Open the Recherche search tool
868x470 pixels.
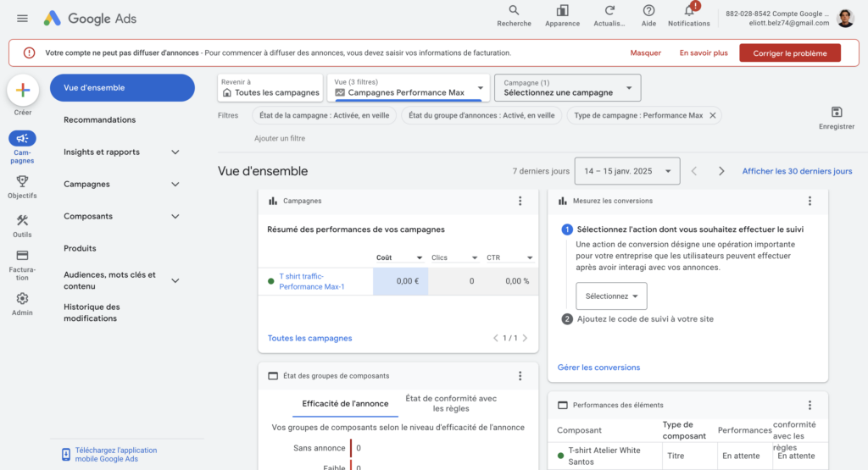[514, 15]
